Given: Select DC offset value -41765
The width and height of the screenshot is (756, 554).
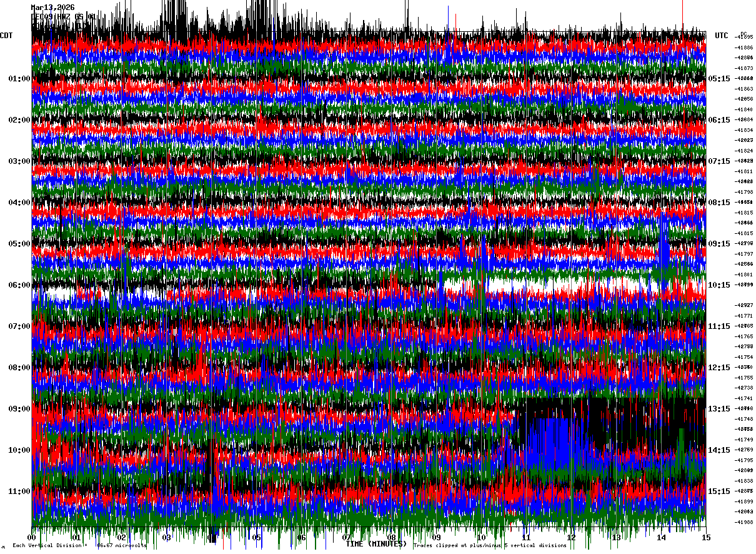Looking at the screenshot, I should pos(744,336).
